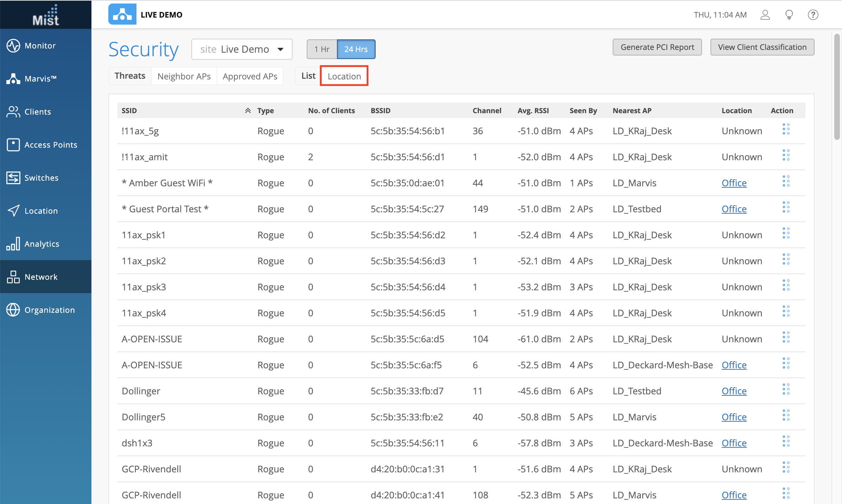Viewport: 842px width, 504px height.
Task: Select the 24 Hrs time range
Action: tap(356, 49)
